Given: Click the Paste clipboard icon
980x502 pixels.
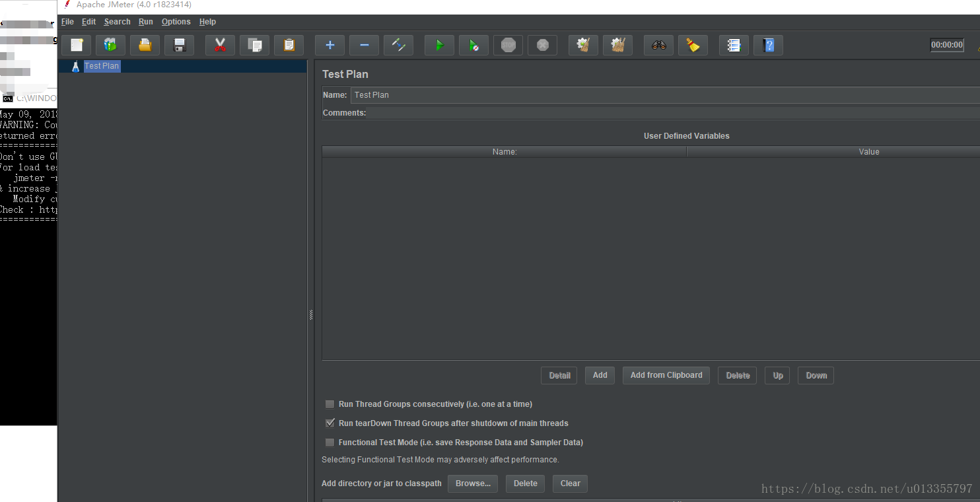Looking at the screenshot, I should [x=289, y=45].
